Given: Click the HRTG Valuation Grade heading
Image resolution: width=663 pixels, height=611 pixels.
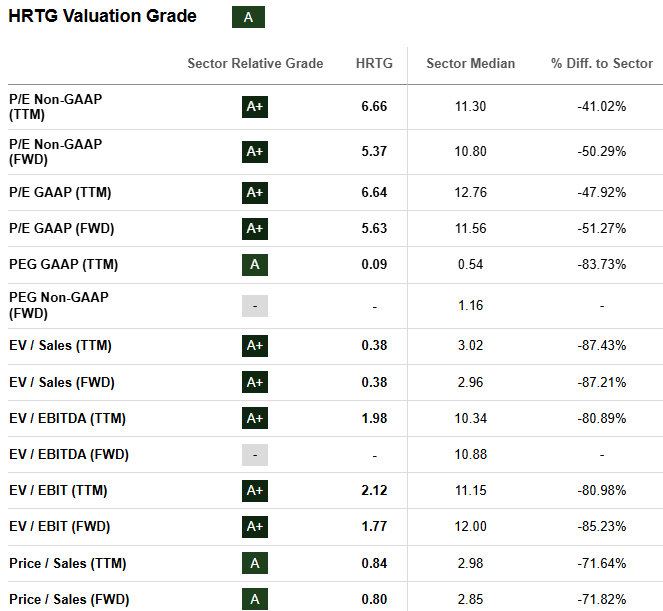Looking at the screenshot, I should click(103, 17).
